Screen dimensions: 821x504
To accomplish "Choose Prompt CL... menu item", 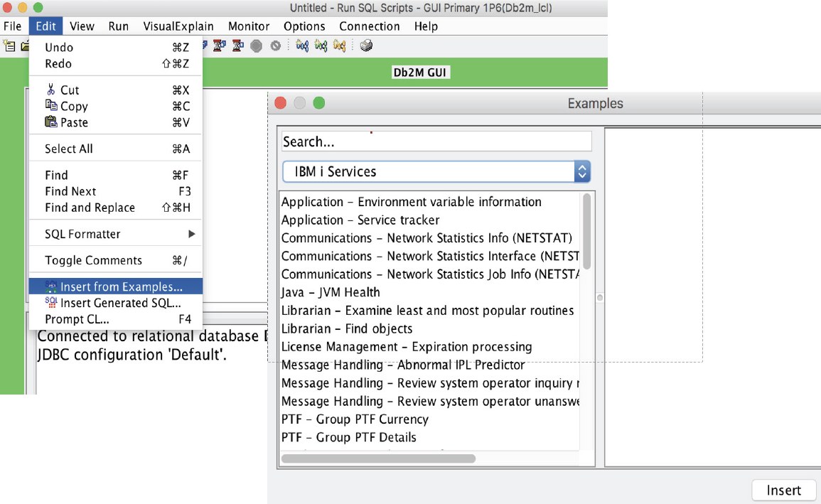I will pyautogui.click(x=116, y=318).
